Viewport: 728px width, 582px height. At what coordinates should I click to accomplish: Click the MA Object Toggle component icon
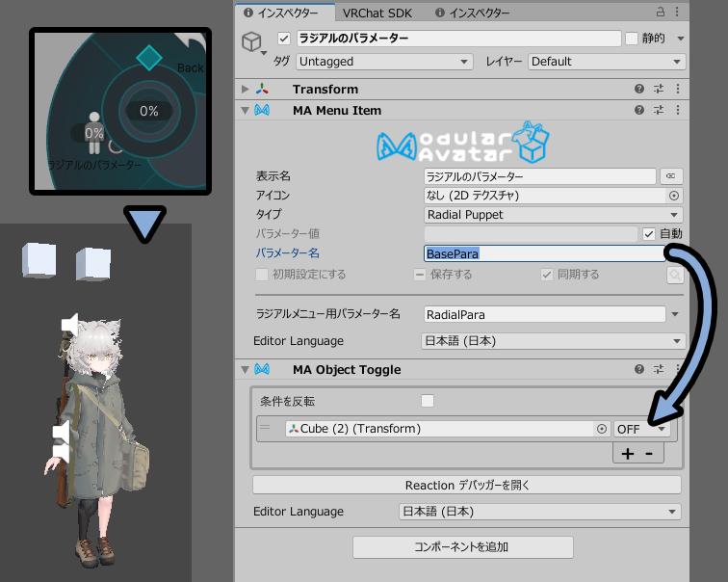[262, 369]
